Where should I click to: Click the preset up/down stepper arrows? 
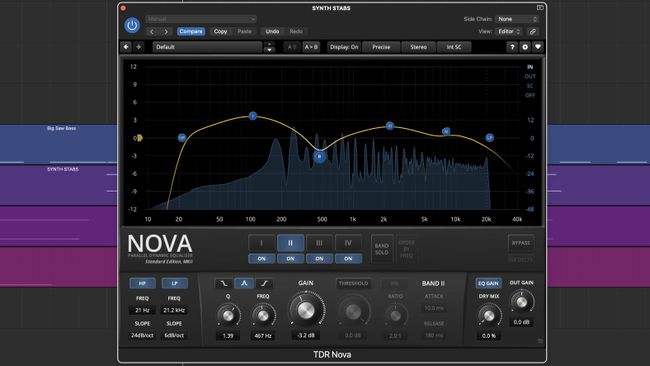pyautogui.click(x=269, y=47)
